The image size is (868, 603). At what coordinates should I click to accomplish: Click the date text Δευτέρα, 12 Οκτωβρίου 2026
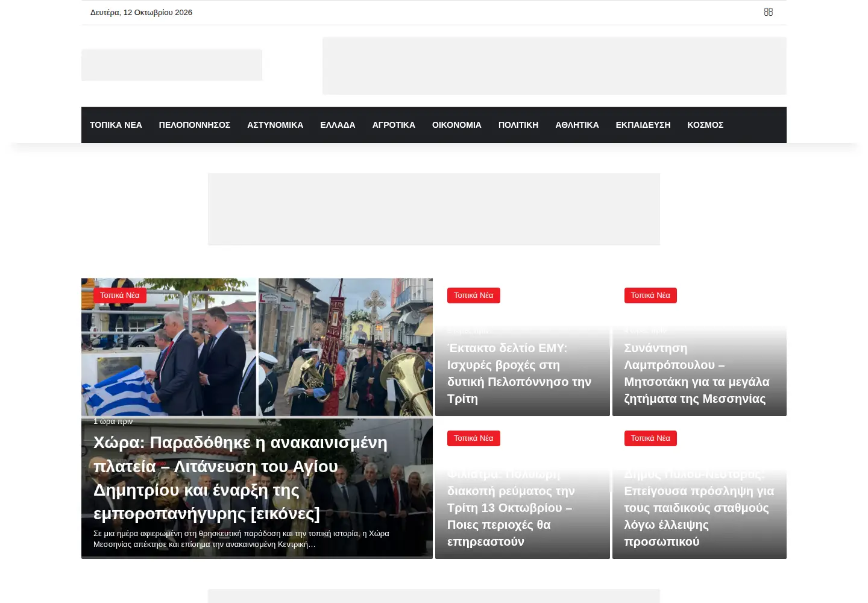pos(141,12)
